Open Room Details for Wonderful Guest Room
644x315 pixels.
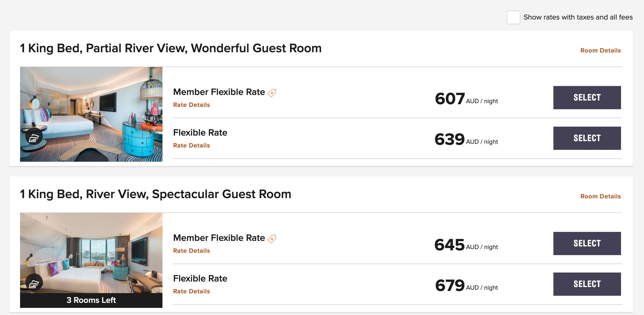(600, 50)
